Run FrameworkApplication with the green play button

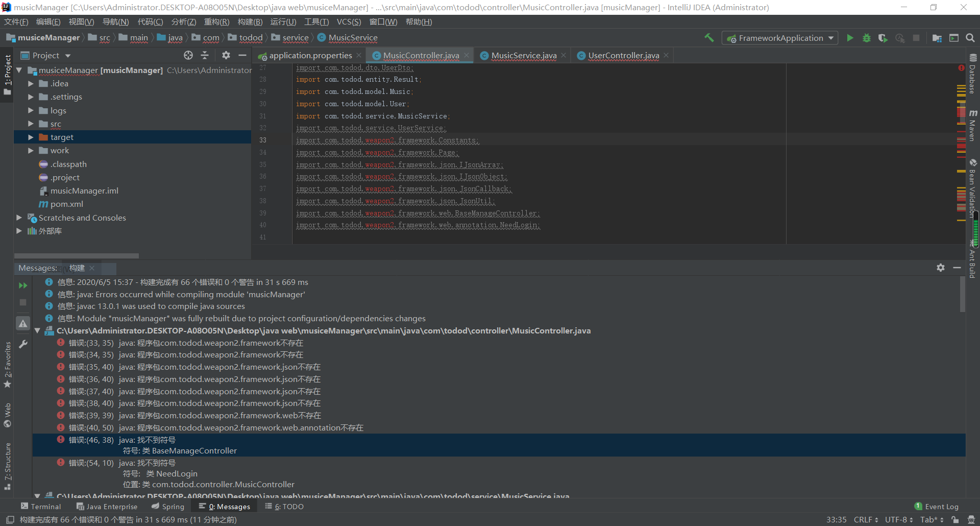(850, 38)
